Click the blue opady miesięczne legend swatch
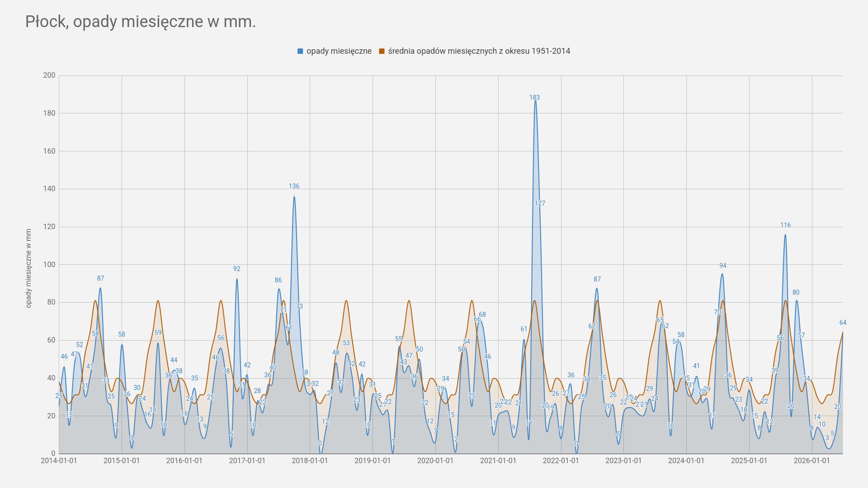Viewport: 868px width, 488px height. coord(300,51)
